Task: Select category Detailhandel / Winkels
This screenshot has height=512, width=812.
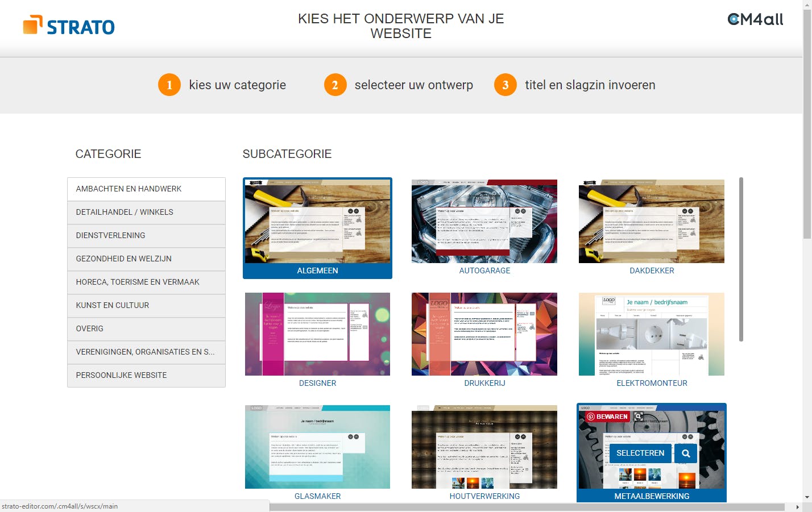Action: 146,212
